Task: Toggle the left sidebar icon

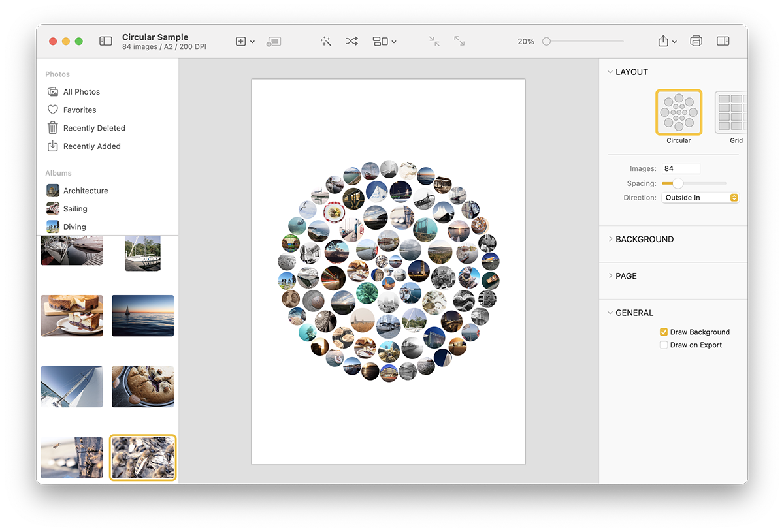Action: pyautogui.click(x=106, y=41)
